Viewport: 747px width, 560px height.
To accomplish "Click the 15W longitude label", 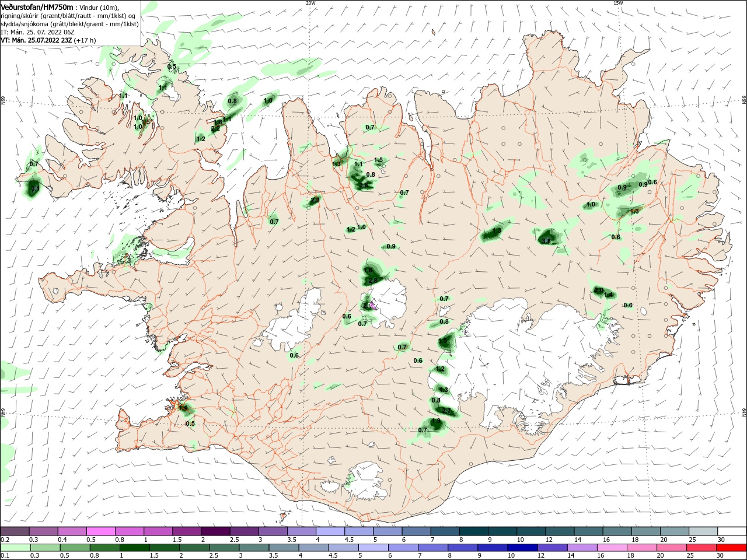I will [x=618, y=3].
